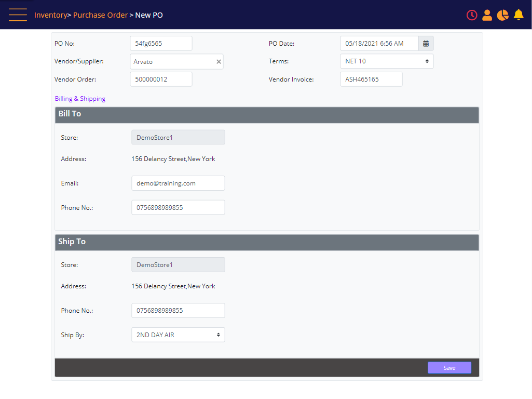Open the user profile icon

pos(487,15)
